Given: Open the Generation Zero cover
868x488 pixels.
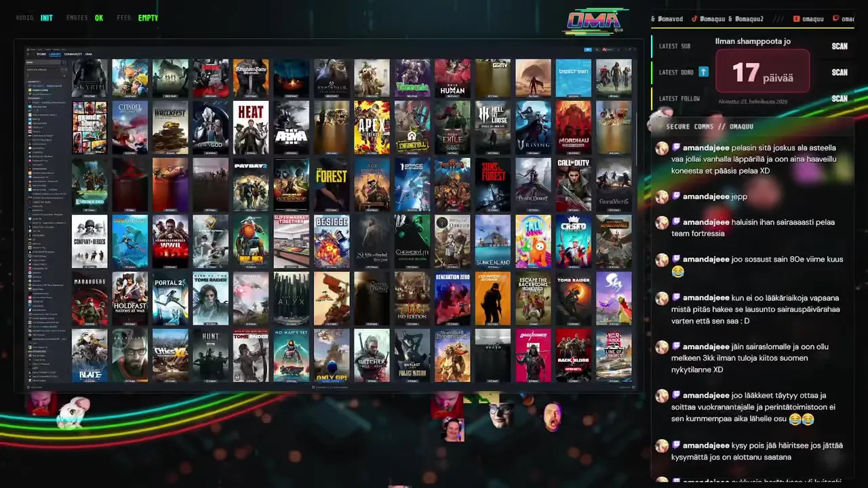Looking at the screenshot, I should pos(452,298).
